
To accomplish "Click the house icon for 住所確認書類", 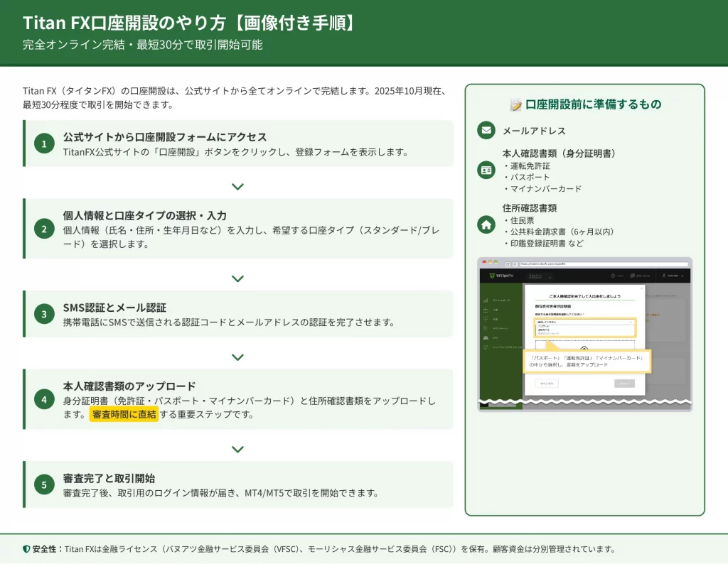I will click(x=486, y=224).
